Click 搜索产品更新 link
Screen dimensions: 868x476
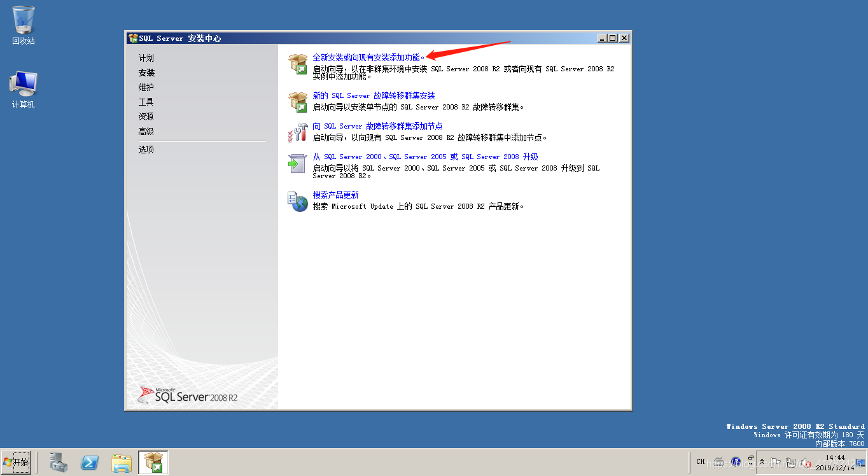[x=335, y=195]
